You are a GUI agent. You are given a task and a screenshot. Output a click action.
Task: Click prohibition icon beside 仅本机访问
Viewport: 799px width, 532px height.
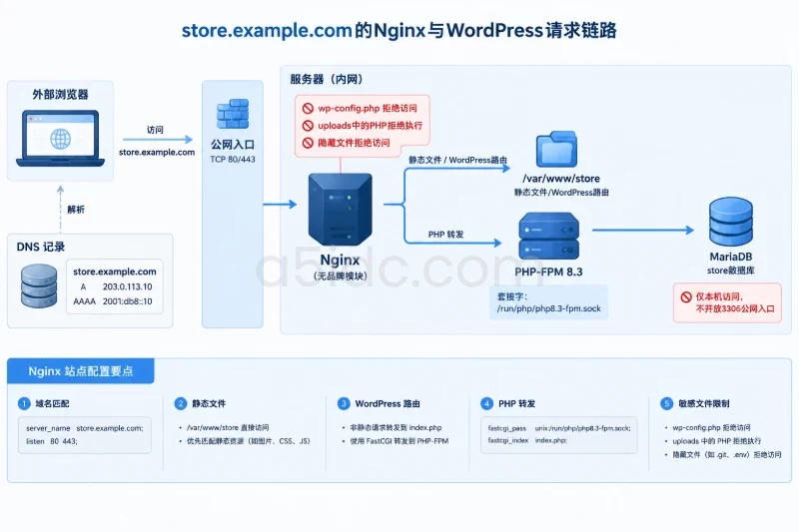click(x=686, y=296)
